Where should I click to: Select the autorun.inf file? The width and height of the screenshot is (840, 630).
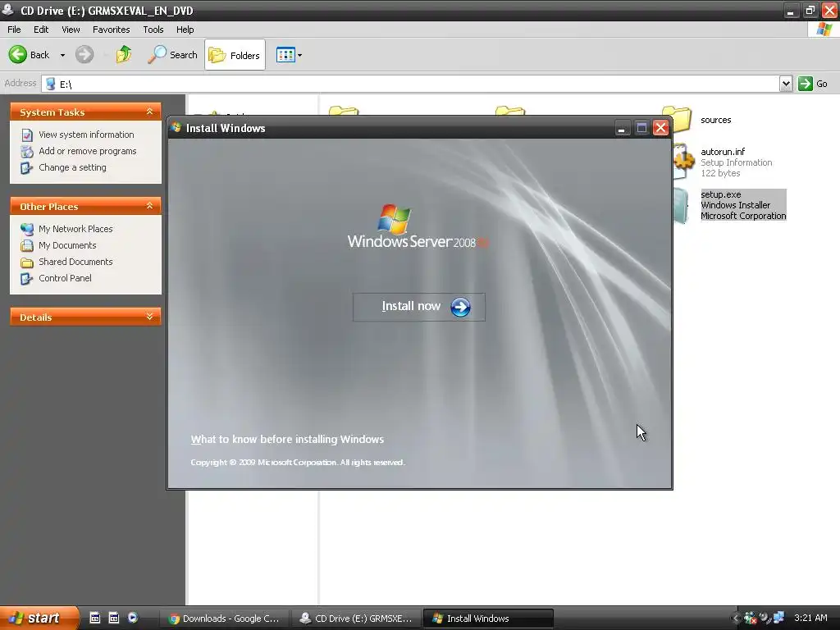pyautogui.click(x=723, y=152)
